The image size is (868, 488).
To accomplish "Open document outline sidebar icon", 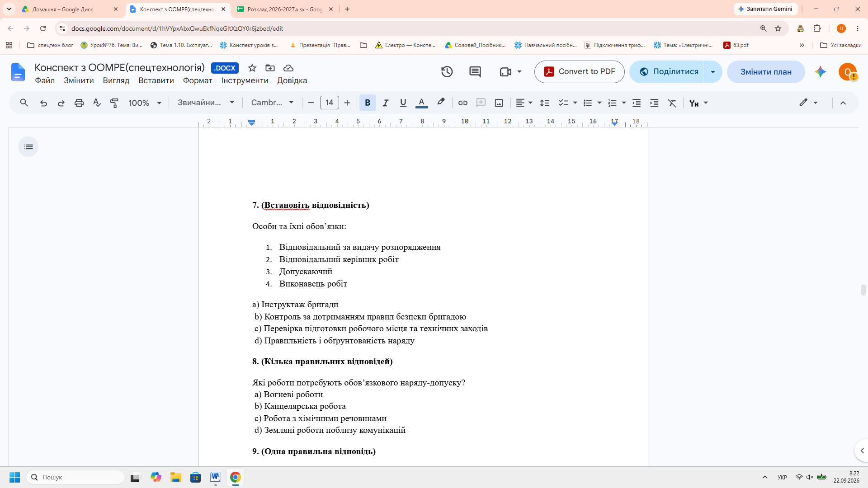I will tap(28, 147).
